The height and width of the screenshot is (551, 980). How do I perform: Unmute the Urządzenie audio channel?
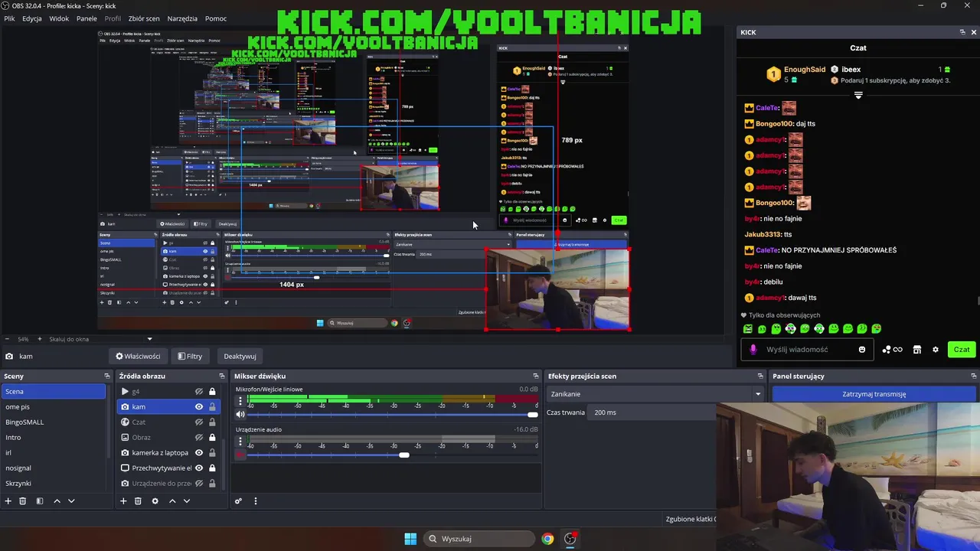point(240,455)
